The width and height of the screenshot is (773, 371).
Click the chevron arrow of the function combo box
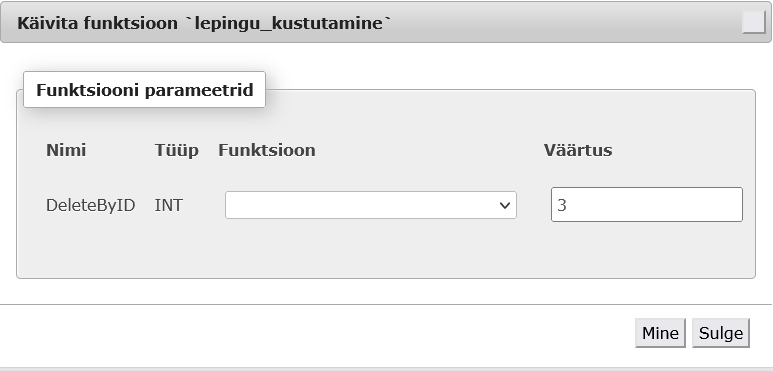[504, 205]
